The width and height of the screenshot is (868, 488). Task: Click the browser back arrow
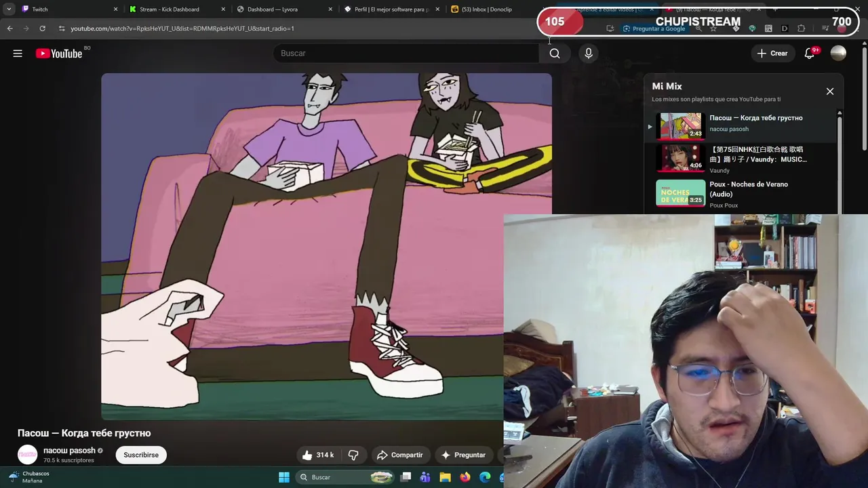(x=9, y=28)
